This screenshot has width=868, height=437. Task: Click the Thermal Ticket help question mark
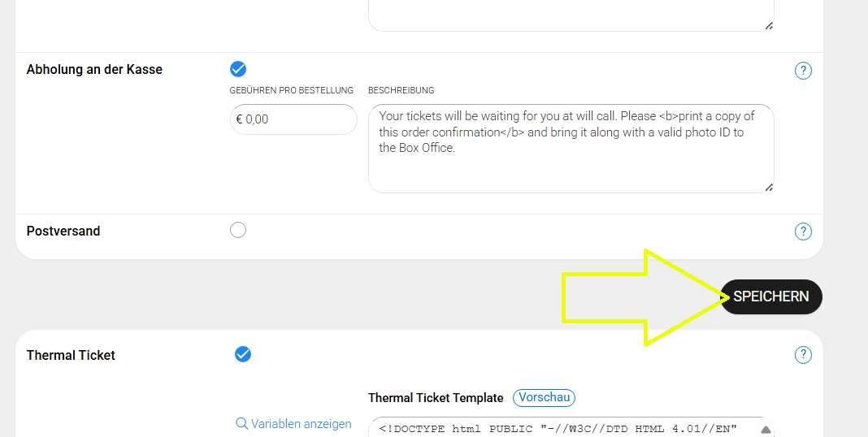[803, 355]
